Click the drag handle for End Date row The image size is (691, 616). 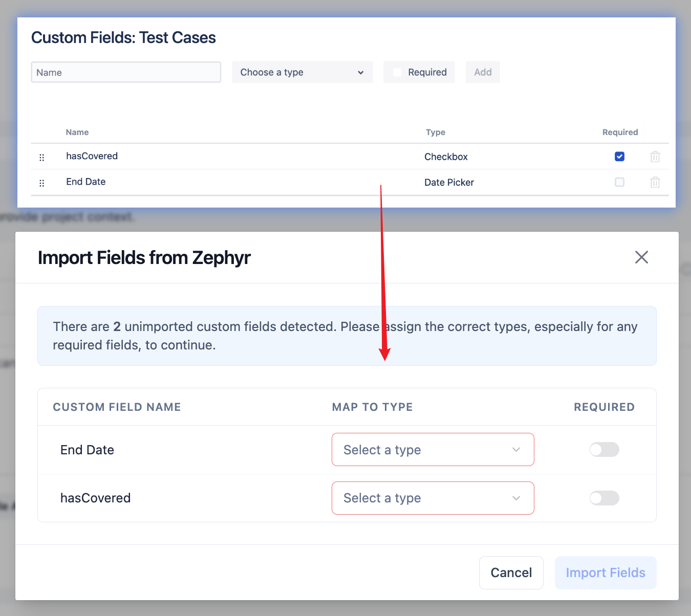point(42,183)
